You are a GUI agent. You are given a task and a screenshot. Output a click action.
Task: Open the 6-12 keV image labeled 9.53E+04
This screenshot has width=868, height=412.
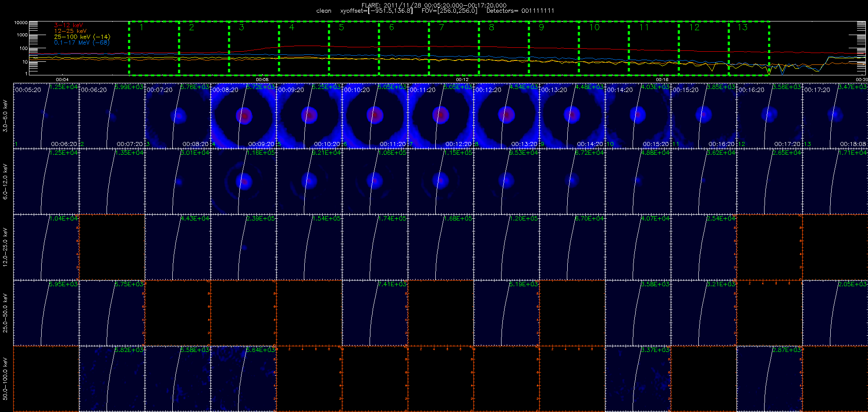tap(506, 181)
